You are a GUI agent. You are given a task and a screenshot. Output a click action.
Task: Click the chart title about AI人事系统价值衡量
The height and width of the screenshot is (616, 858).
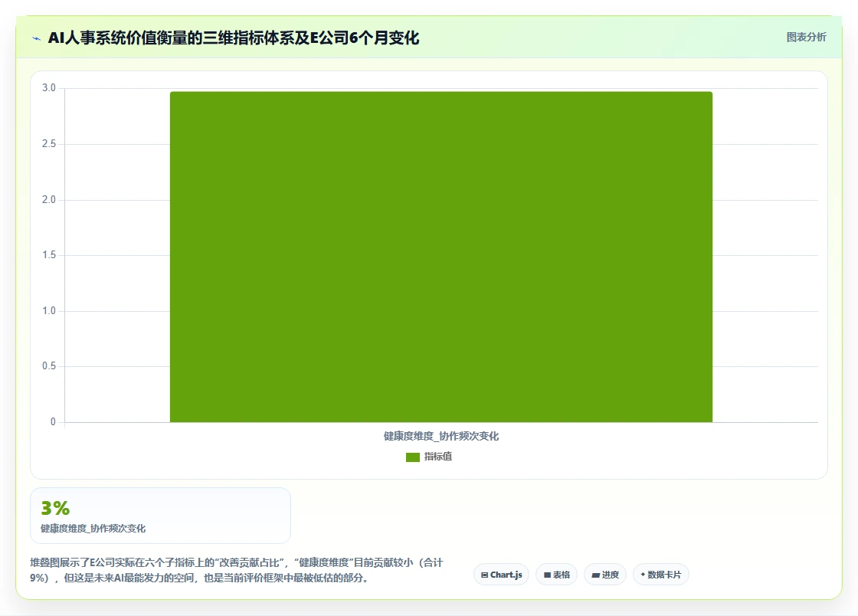(234, 38)
